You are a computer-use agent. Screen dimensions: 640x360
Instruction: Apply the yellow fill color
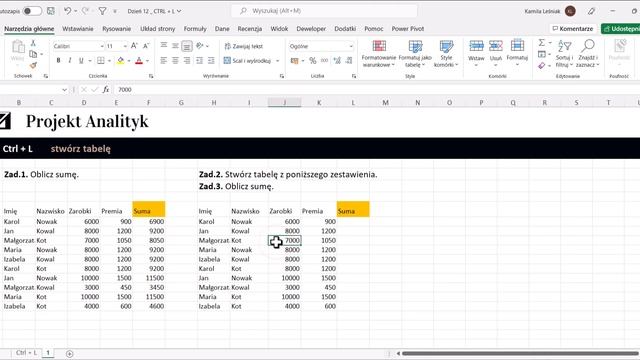pyautogui.click(x=120, y=61)
